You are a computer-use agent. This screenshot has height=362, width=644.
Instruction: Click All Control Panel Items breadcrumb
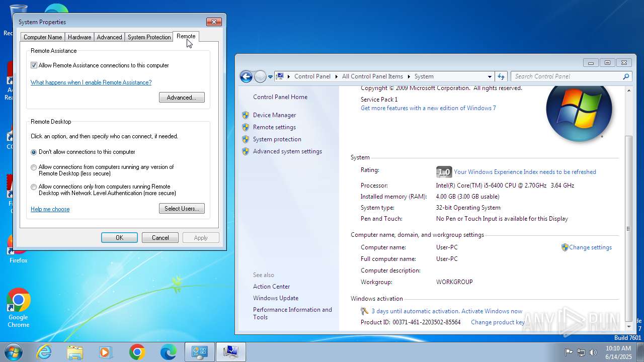(x=372, y=76)
